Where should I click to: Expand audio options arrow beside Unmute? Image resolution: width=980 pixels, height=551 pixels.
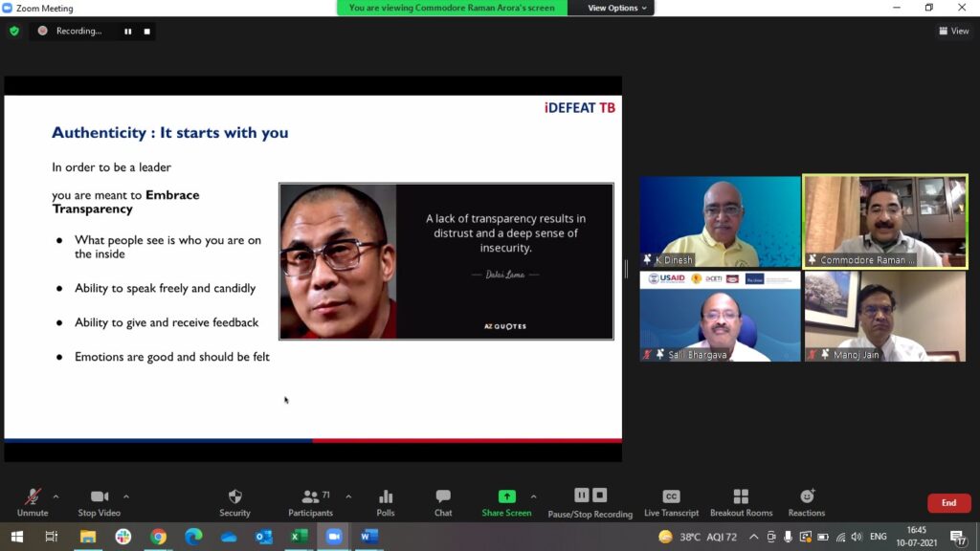(56, 496)
